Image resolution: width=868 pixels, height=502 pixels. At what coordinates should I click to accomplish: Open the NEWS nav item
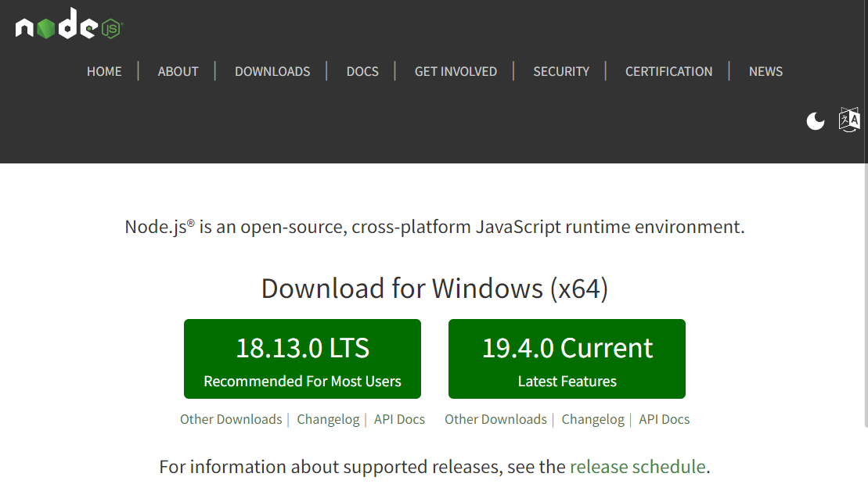click(765, 71)
